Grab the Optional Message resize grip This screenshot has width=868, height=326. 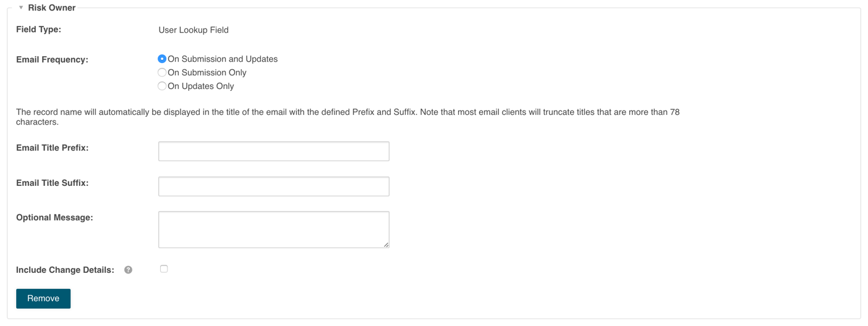pyautogui.click(x=386, y=244)
